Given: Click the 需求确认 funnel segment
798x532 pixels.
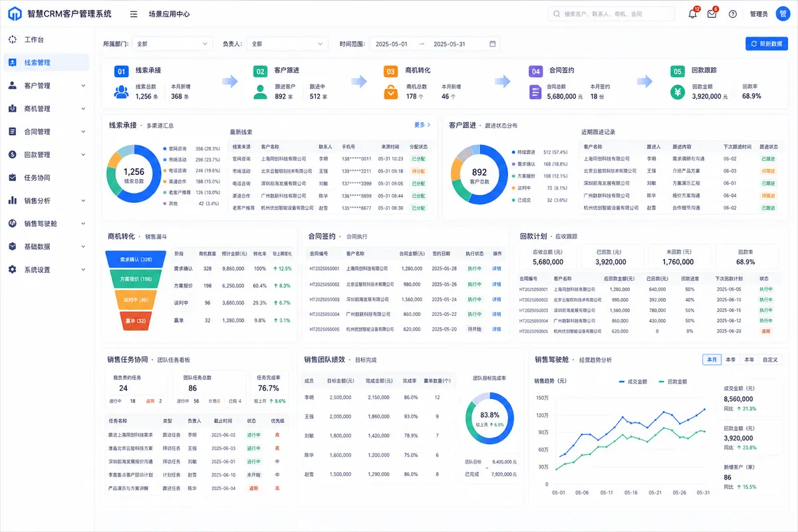Looking at the screenshot, I should (136, 259).
